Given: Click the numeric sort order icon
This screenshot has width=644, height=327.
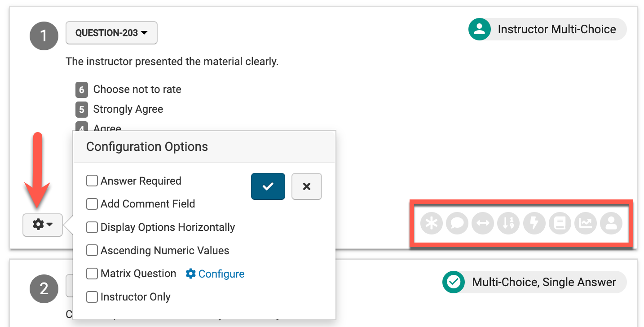Looking at the screenshot, I should [508, 223].
